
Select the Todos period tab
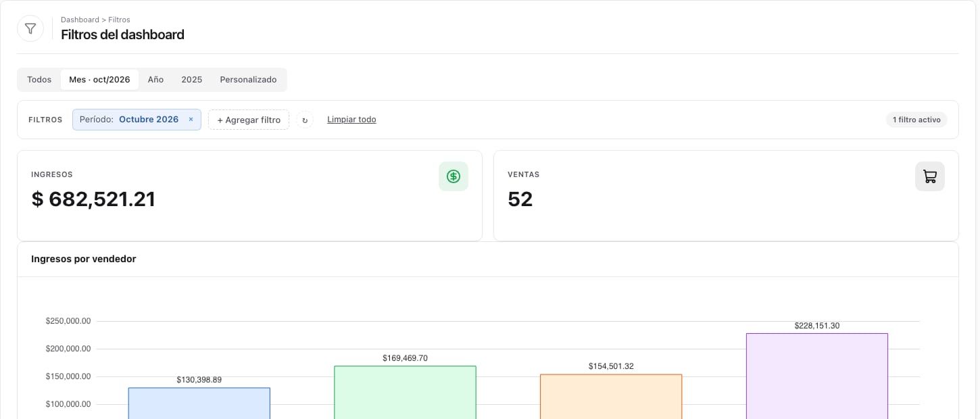pyautogui.click(x=39, y=80)
